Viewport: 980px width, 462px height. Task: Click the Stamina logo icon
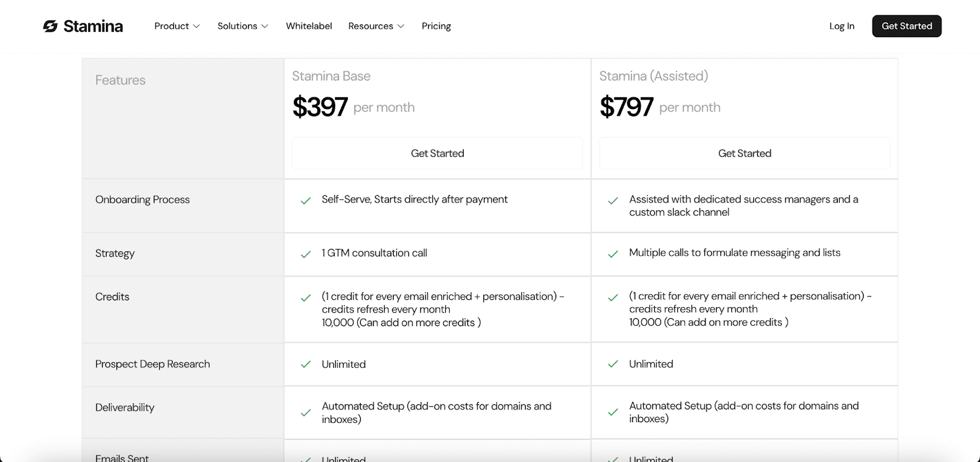[50, 26]
